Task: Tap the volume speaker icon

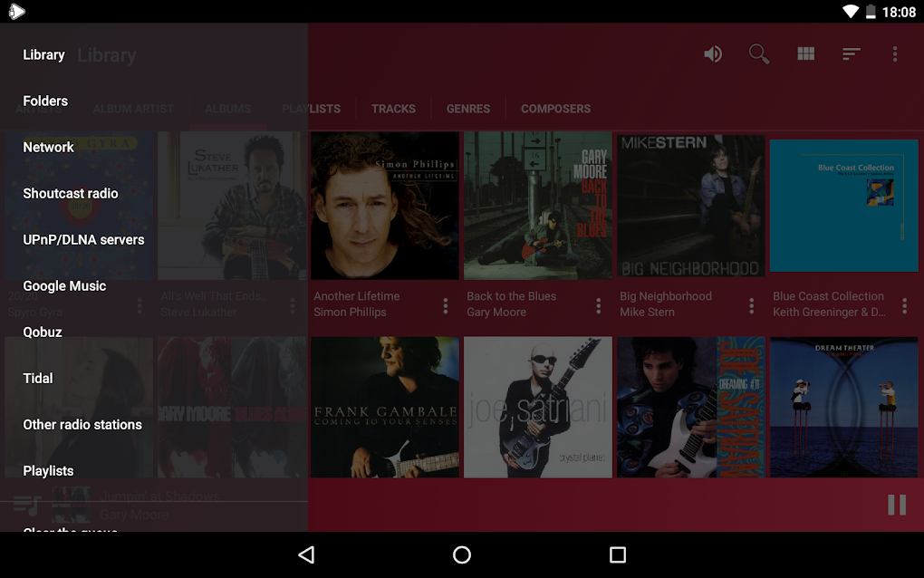Action: tap(712, 54)
